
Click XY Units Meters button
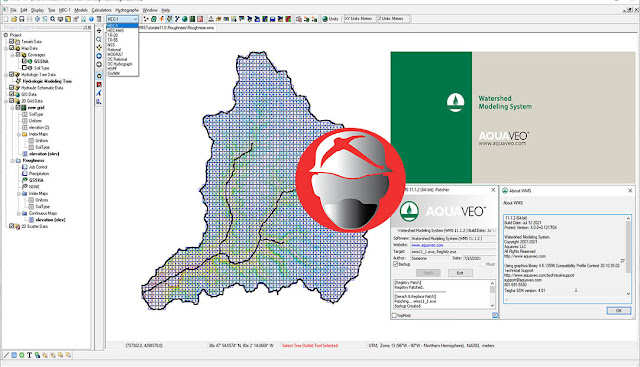[x=360, y=19]
